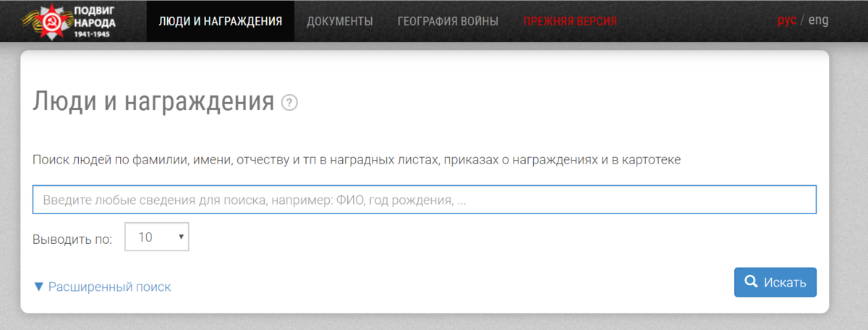
Task: Click the search description text about наградных листах
Action: [357, 159]
